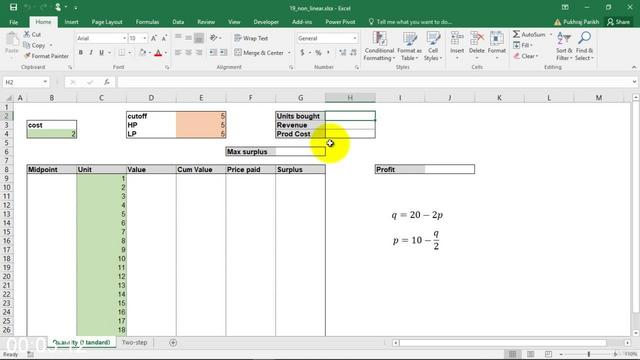
Task: Open the Two-step sheet tab
Action: (134, 342)
